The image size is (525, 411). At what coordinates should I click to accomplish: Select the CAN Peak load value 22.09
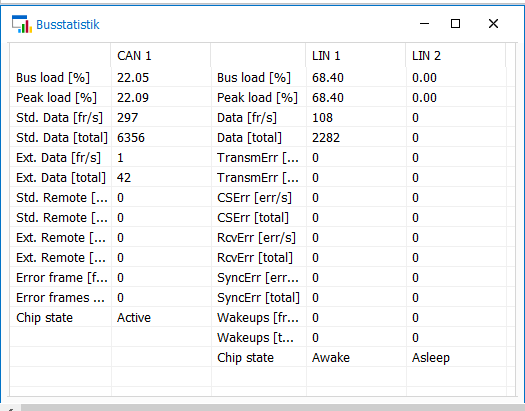pyautogui.click(x=133, y=98)
